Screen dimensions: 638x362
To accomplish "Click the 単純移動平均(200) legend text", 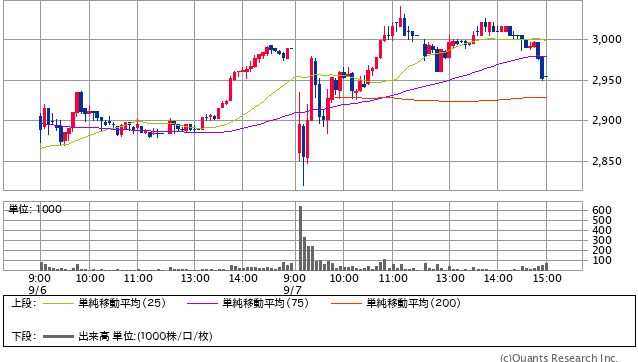I will [x=413, y=303].
